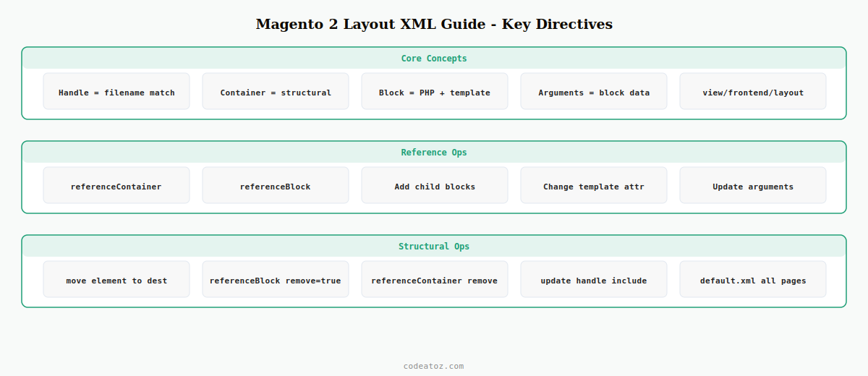868x376 pixels.
Task: Select the 'referenceBlock remove=true' card
Action: tap(276, 279)
